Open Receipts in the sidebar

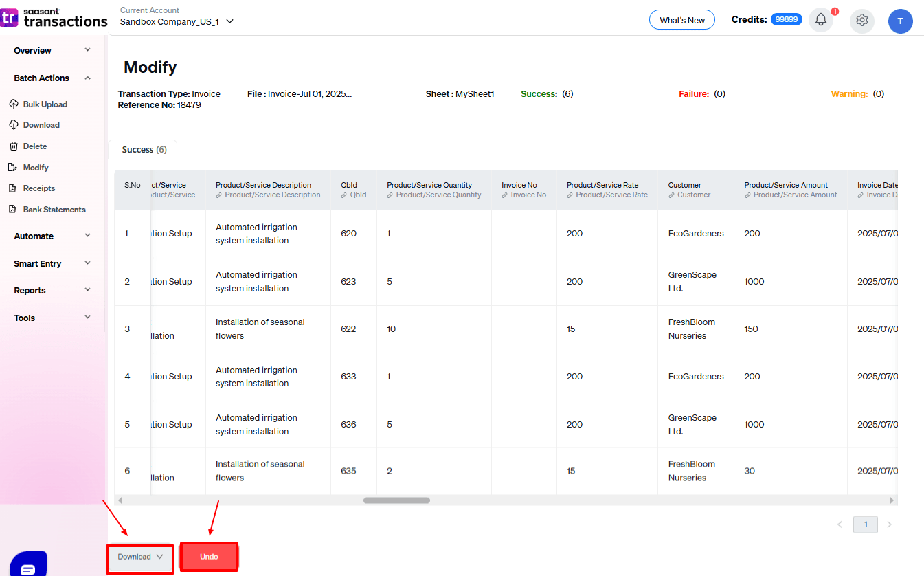coord(38,188)
